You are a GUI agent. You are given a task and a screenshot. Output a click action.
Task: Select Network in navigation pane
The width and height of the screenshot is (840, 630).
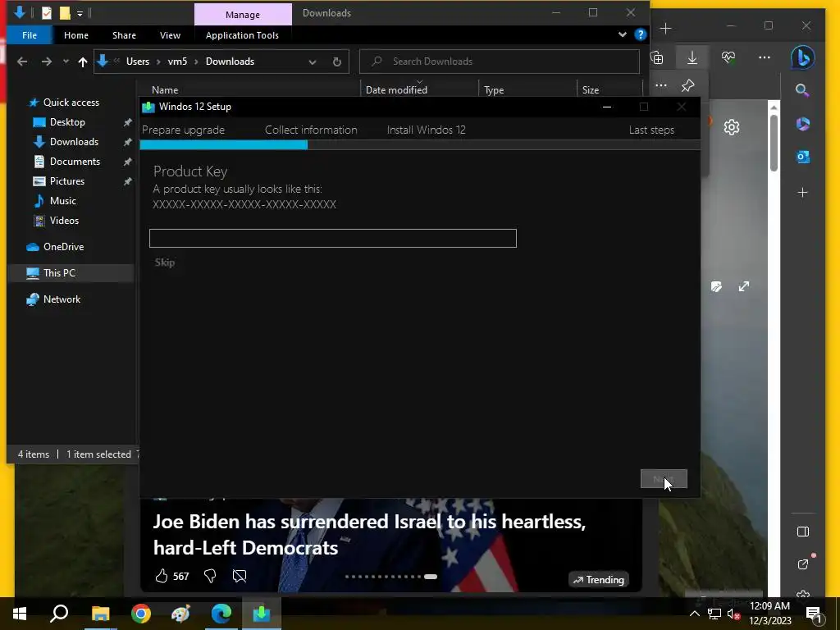click(62, 299)
